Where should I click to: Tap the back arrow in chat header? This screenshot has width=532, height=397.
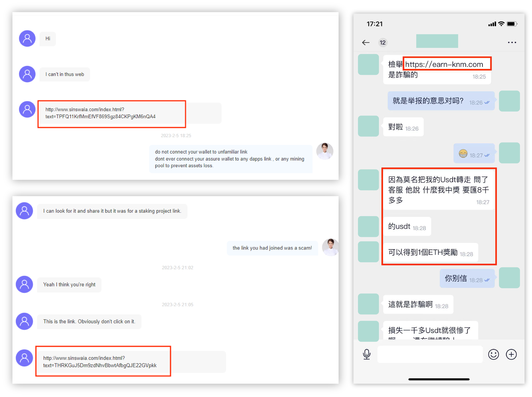pos(366,43)
